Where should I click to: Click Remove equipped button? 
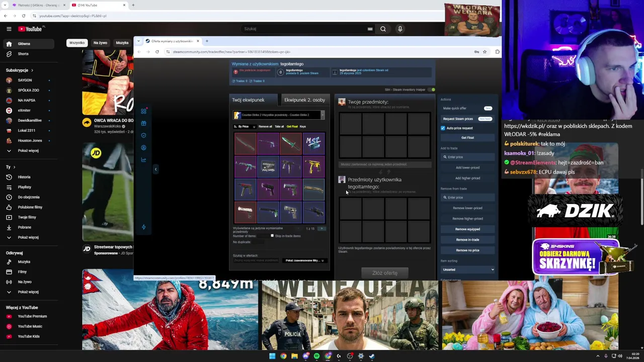point(467,229)
